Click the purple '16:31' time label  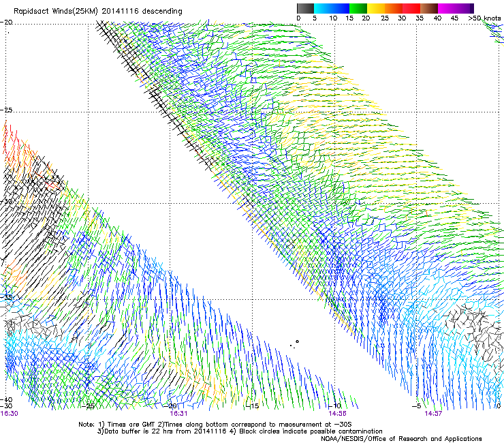click(x=178, y=414)
